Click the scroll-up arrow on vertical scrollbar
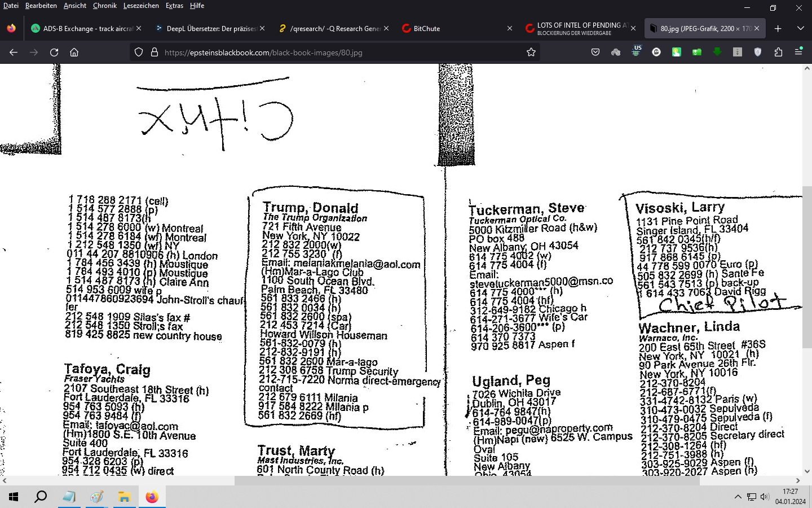The width and height of the screenshot is (812, 508). tap(807, 68)
